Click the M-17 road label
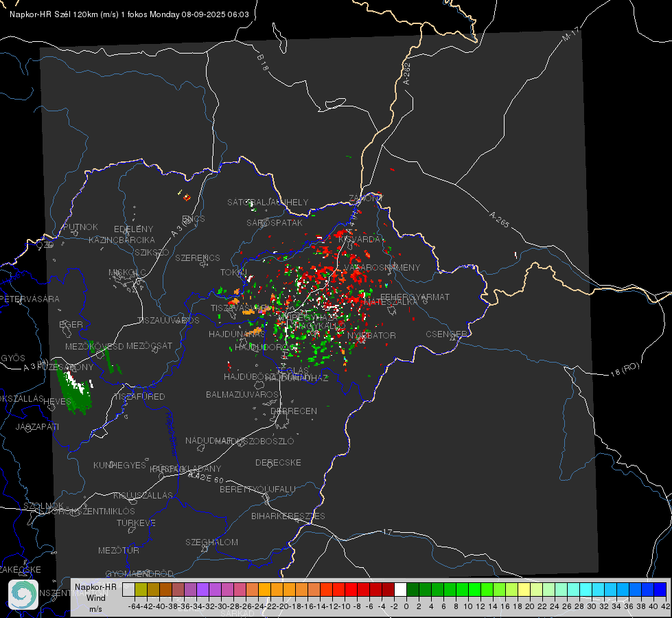Screen dimensions: 672x618 point(570,34)
